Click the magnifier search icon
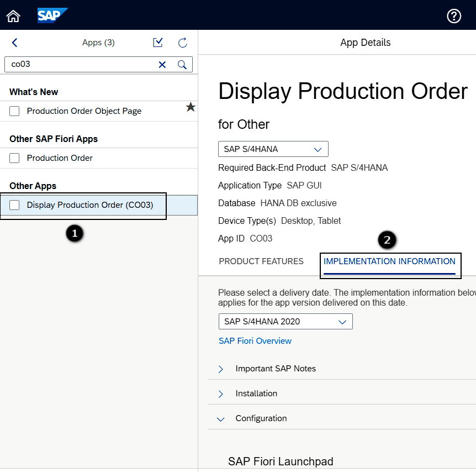Viewport: 476px width, 472px height. pyautogui.click(x=182, y=65)
